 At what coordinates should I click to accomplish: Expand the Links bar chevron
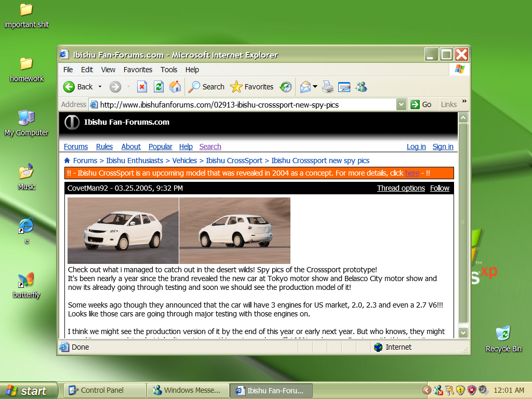pos(464,101)
